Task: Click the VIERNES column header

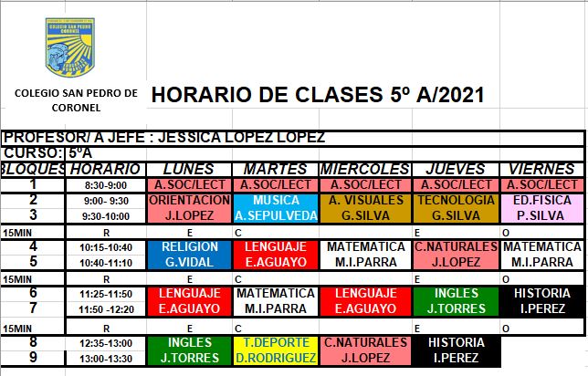Action: point(541,169)
